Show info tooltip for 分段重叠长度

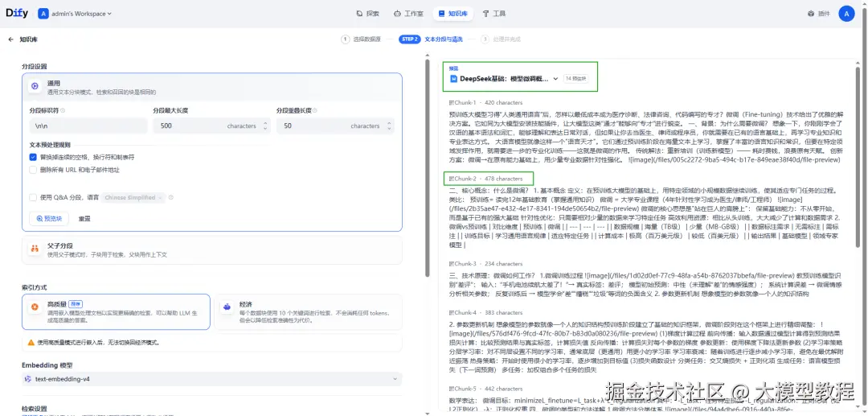point(316,111)
